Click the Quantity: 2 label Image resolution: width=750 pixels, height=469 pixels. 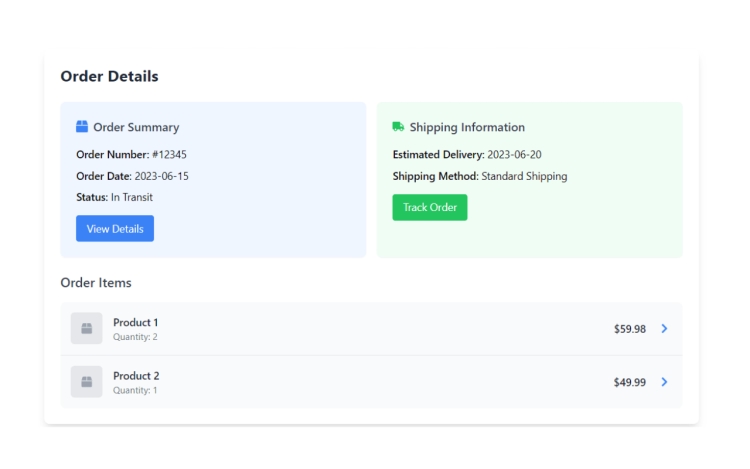pyautogui.click(x=135, y=337)
